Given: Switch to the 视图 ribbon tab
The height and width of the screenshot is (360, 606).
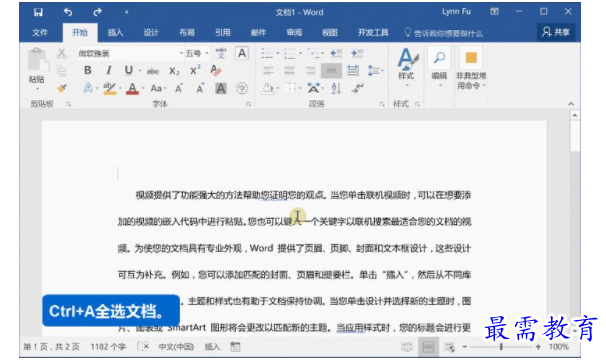Looking at the screenshot, I should (x=330, y=32).
